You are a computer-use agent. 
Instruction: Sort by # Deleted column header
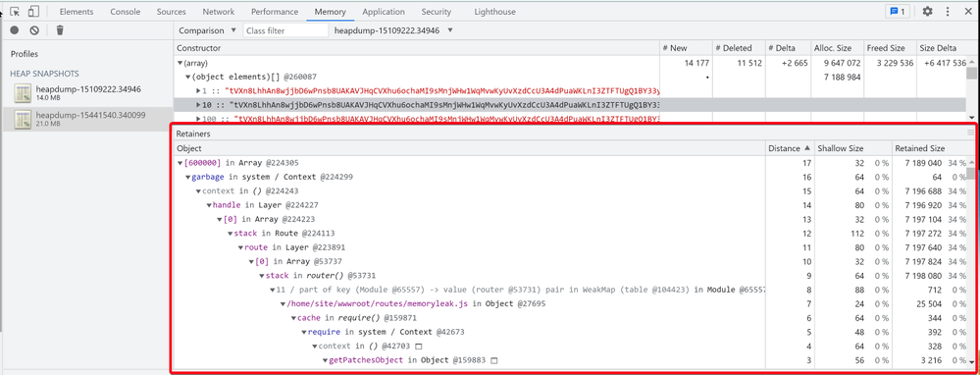pyautogui.click(x=739, y=48)
